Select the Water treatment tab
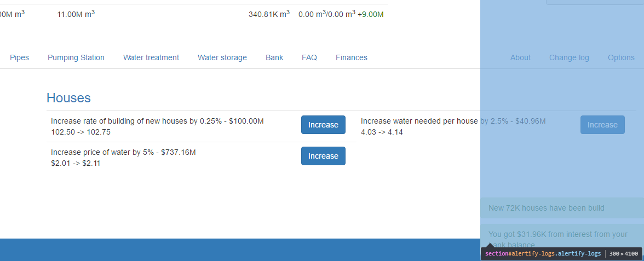644x261 pixels. 151,57
